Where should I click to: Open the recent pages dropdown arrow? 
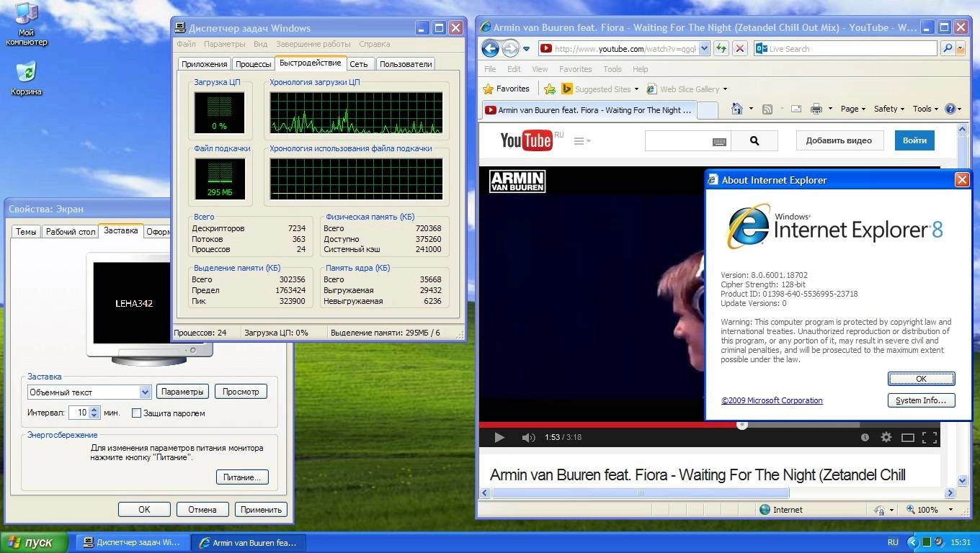coord(526,48)
